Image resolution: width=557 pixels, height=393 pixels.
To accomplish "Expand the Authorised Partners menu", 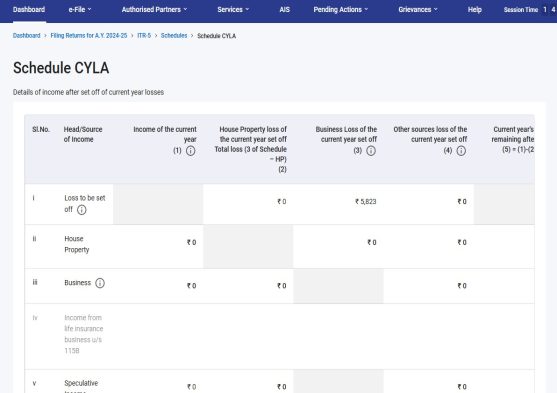I will click(x=154, y=10).
